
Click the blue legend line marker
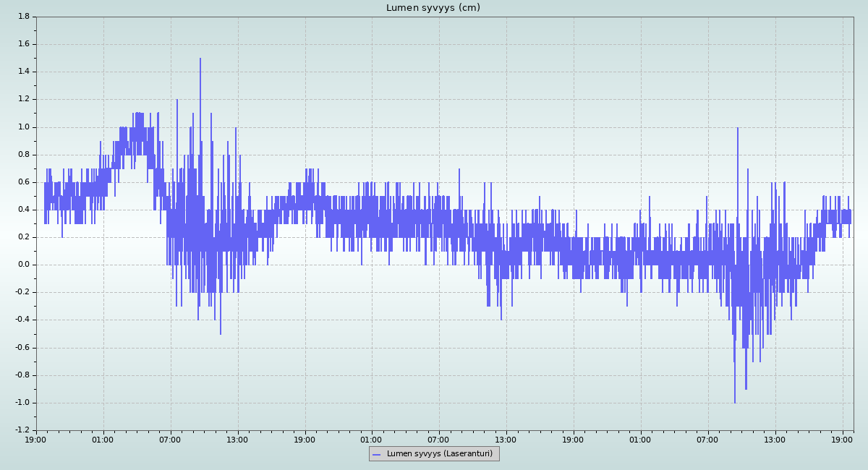tap(376, 454)
